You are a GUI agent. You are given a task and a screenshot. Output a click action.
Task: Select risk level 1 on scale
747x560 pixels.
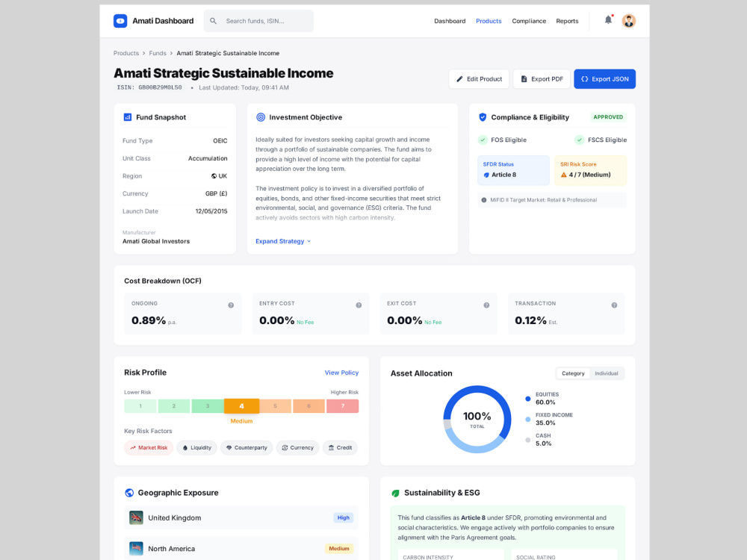(x=140, y=406)
